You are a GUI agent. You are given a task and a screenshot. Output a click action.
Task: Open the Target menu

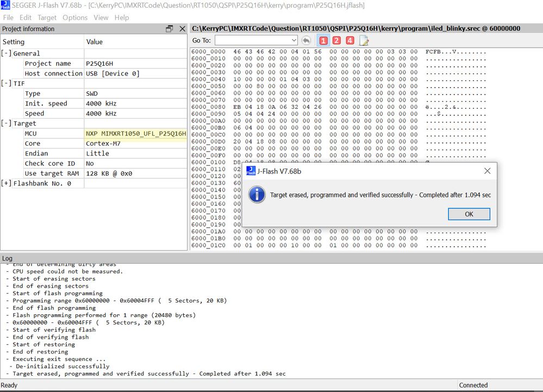(x=47, y=17)
